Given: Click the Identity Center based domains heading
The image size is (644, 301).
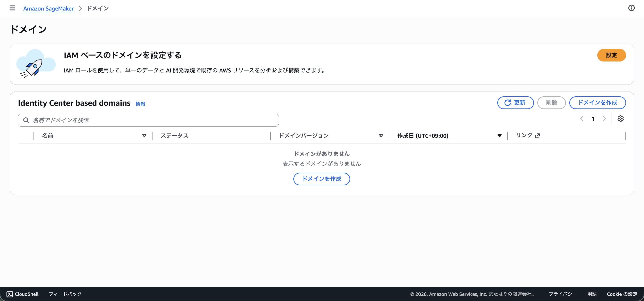Looking at the screenshot, I should (74, 103).
